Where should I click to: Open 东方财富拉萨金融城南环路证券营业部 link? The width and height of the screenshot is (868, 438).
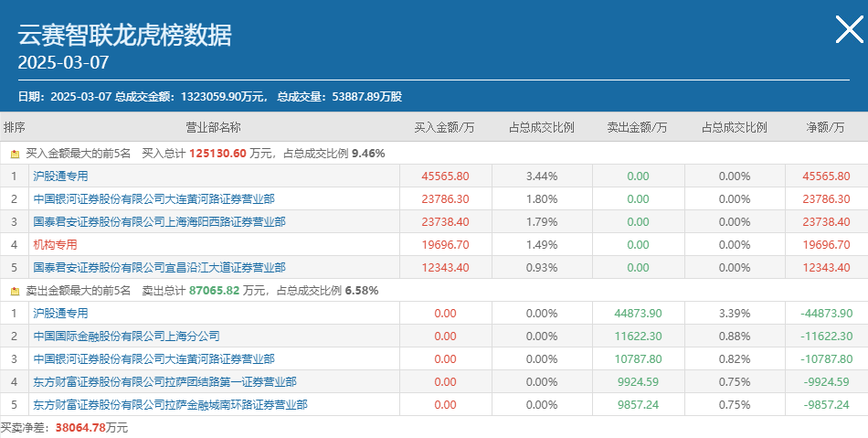[x=171, y=405]
